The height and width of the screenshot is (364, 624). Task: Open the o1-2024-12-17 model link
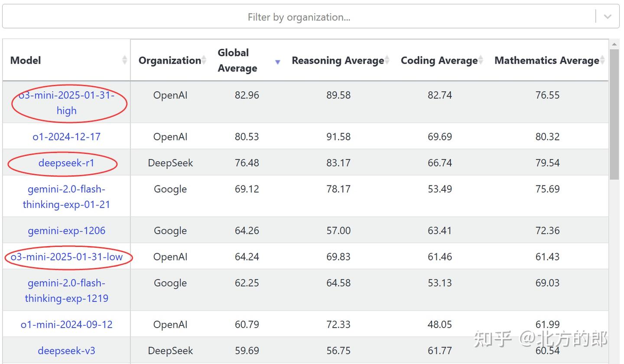click(x=67, y=136)
